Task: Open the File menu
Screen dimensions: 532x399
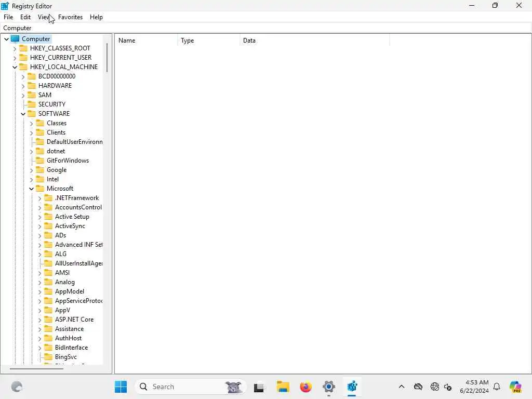Action: pyautogui.click(x=8, y=17)
